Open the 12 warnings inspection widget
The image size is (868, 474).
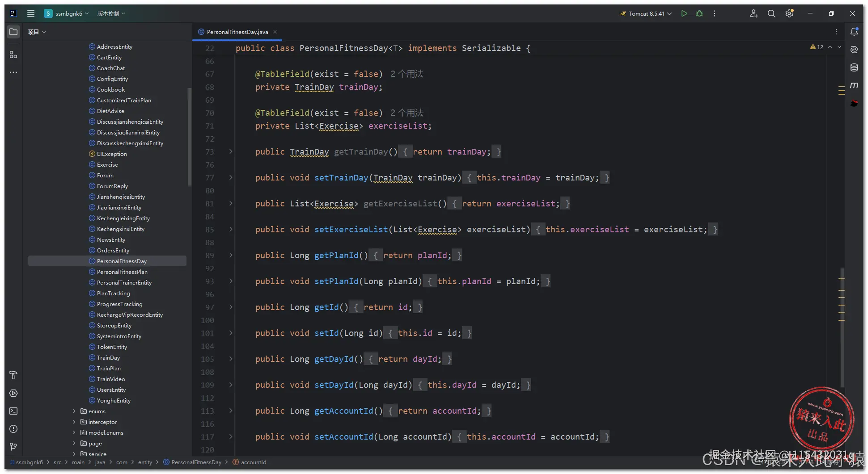pyautogui.click(x=817, y=47)
